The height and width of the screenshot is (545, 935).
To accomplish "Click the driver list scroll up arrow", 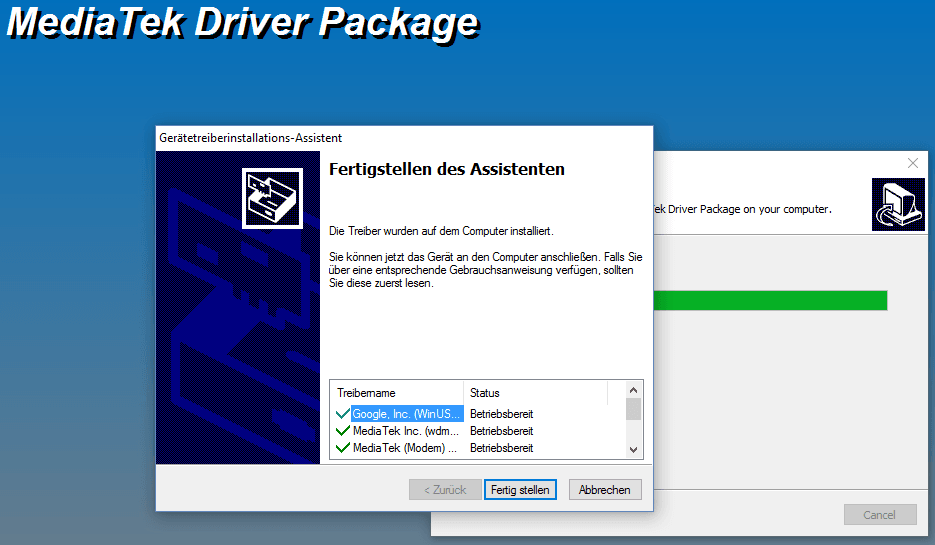I will pos(633,390).
